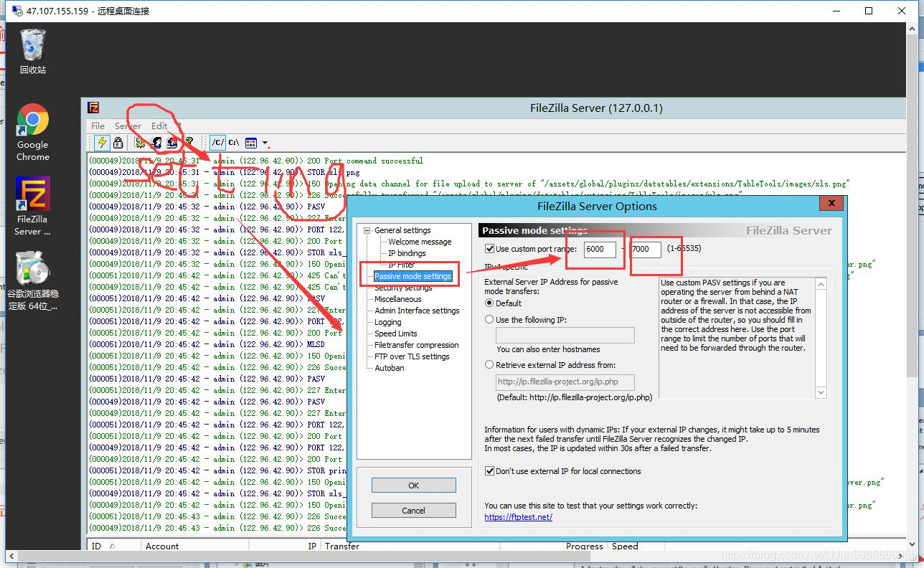Click the Account column header
Screen dimensions: 924x568
coord(194,546)
